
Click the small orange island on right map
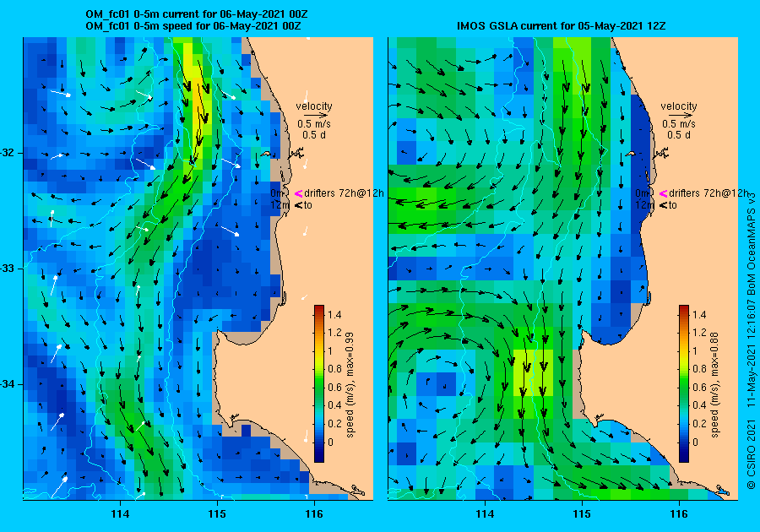[x=630, y=154]
